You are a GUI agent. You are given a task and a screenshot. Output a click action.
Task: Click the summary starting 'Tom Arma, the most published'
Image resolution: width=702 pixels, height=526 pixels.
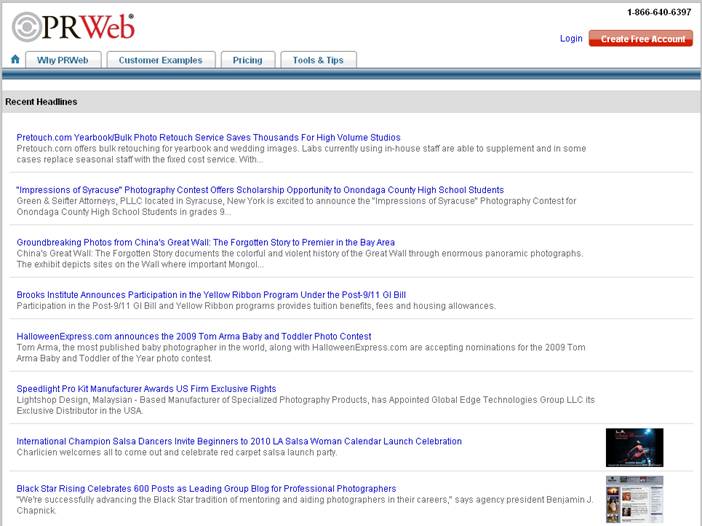(x=301, y=353)
